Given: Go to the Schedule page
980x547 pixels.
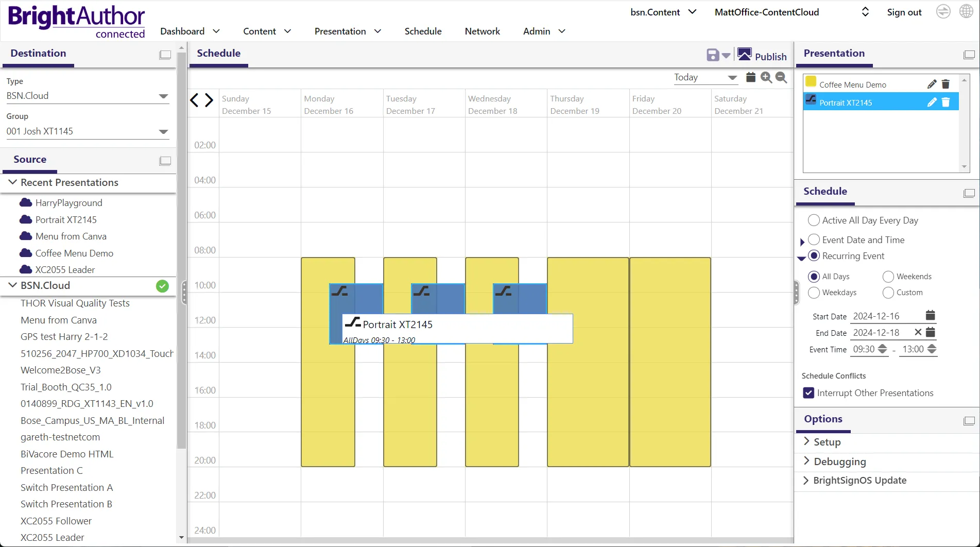Looking at the screenshot, I should [423, 31].
